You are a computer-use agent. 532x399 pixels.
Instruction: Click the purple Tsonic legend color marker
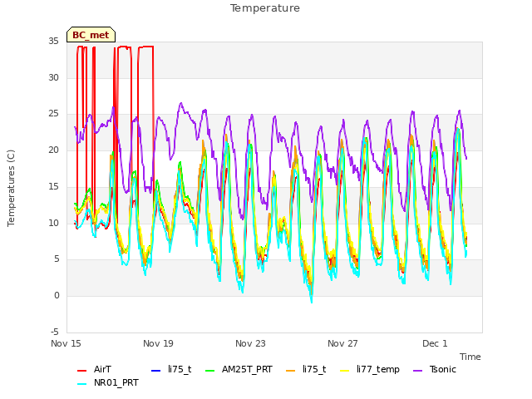(417, 371)
